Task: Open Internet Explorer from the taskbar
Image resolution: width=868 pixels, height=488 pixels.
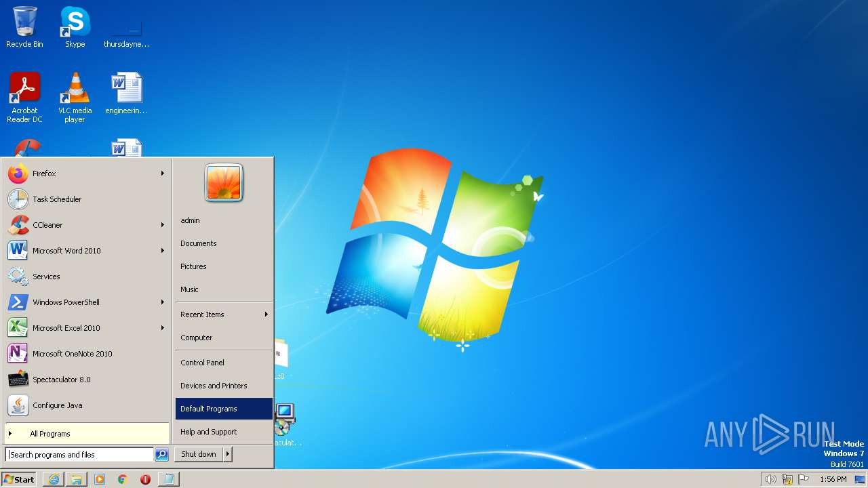Action: 54,479
